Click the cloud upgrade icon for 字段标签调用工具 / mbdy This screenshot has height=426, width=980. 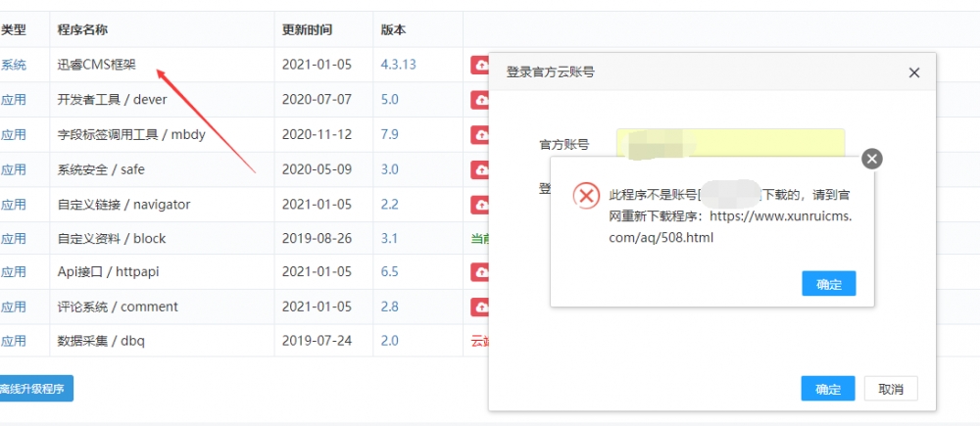(x=480, y=134)
